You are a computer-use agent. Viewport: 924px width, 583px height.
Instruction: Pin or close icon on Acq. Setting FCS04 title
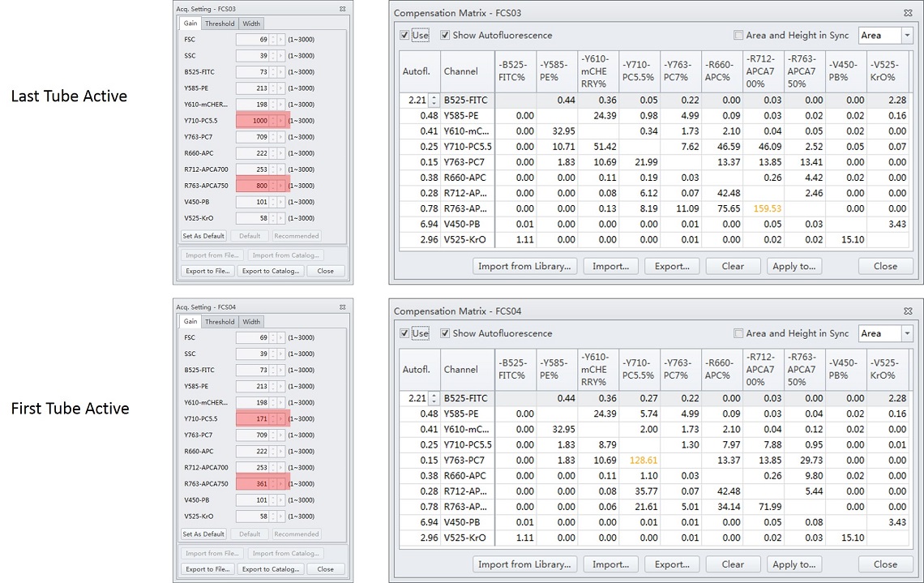342,307
